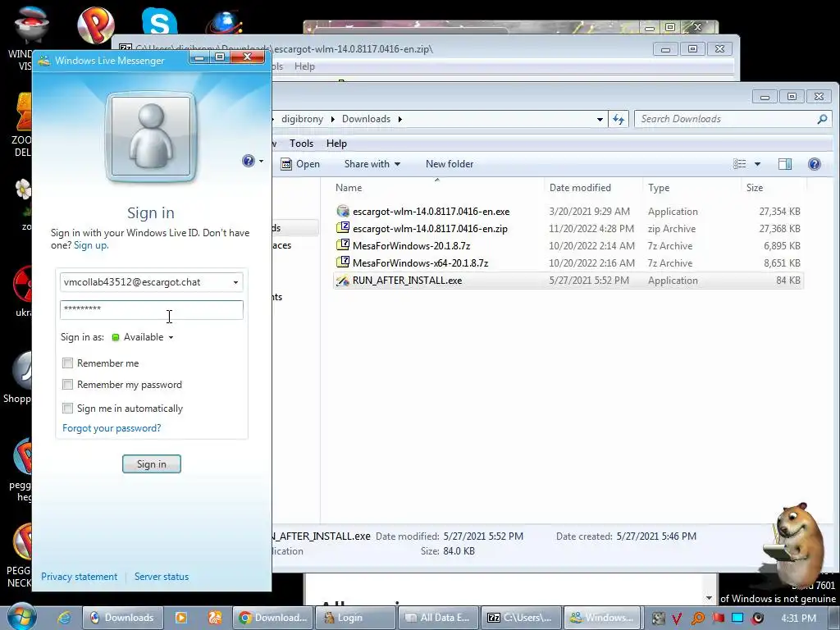Switch to the Downloads taskbar button
Screen dimensions: 840x630
[121, 618]
